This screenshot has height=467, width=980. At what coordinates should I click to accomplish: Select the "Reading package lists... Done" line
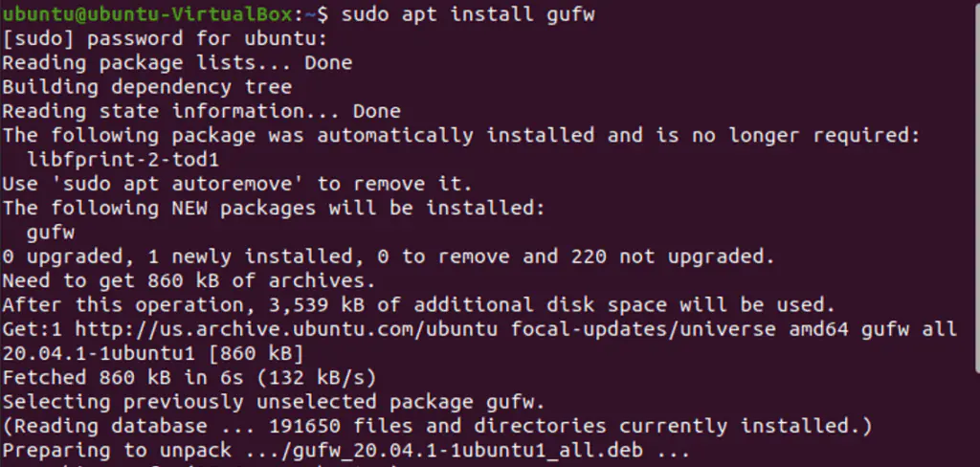point(177,63)
